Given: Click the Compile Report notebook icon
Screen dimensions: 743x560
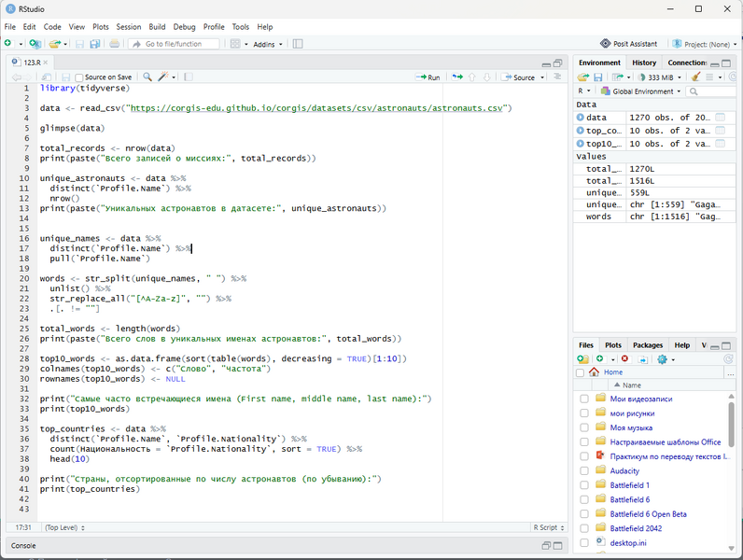Looking at the screenshot, I should coord(189,77).
